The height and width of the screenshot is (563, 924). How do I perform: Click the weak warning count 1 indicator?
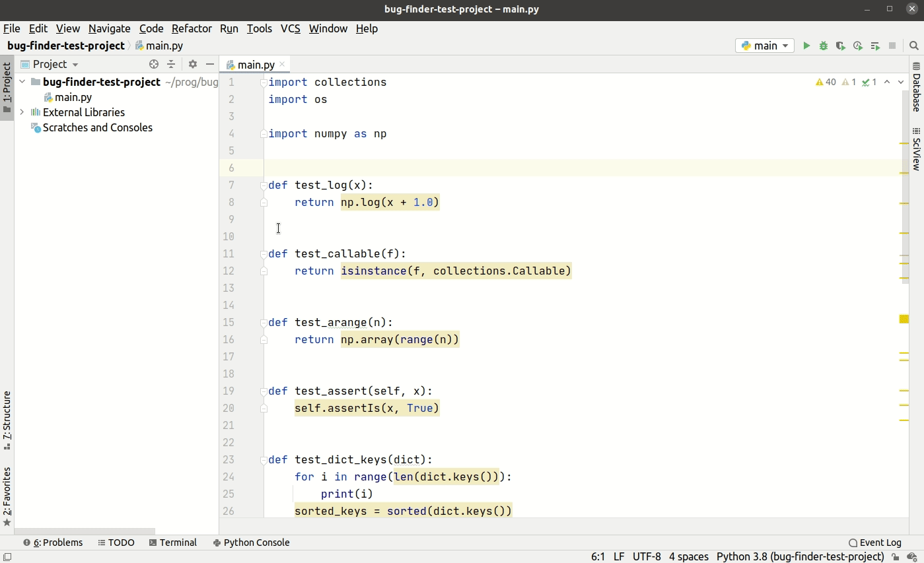click(x=849, y=82)
